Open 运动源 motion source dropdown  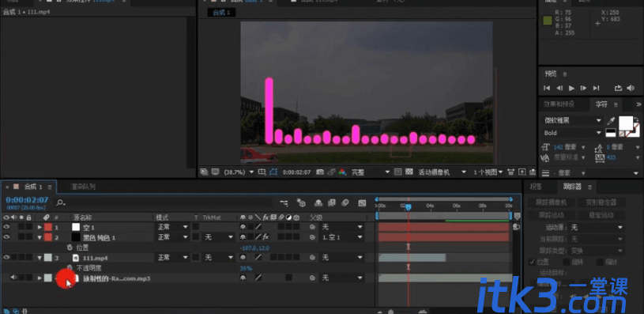pos(597,227)
